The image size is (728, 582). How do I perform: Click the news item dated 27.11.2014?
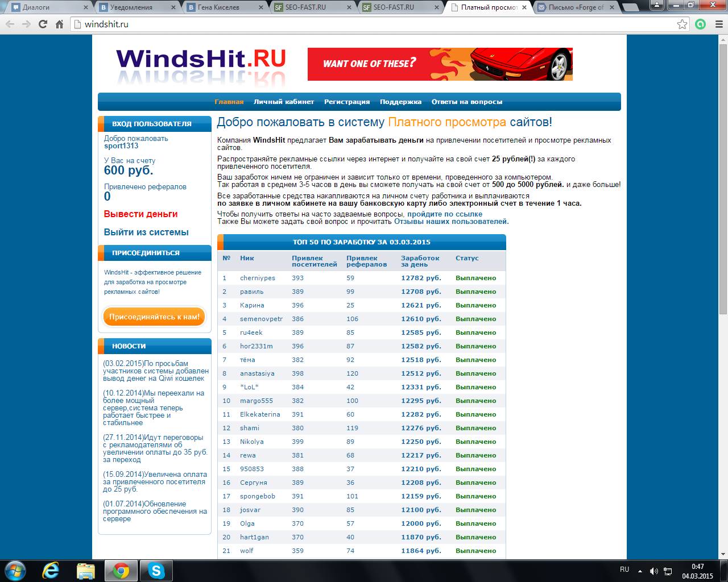pyautogui.click(x=155, y=448)
